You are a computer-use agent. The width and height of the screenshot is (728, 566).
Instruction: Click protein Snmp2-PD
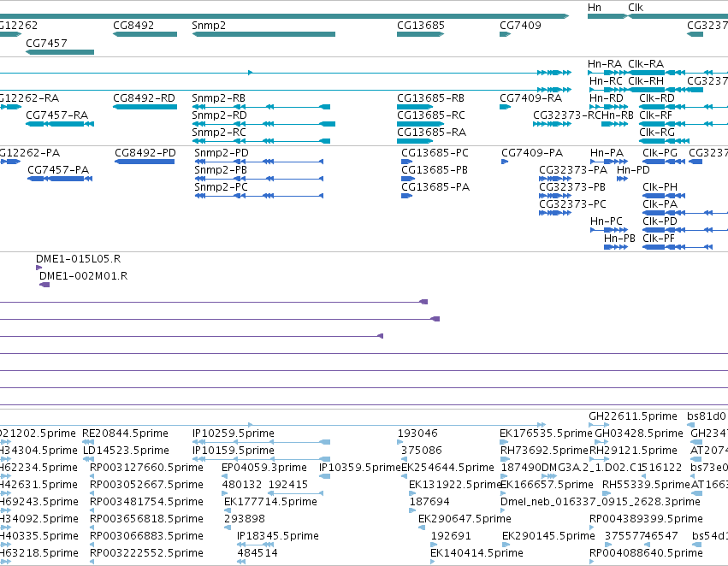click(x=222, y=153)
